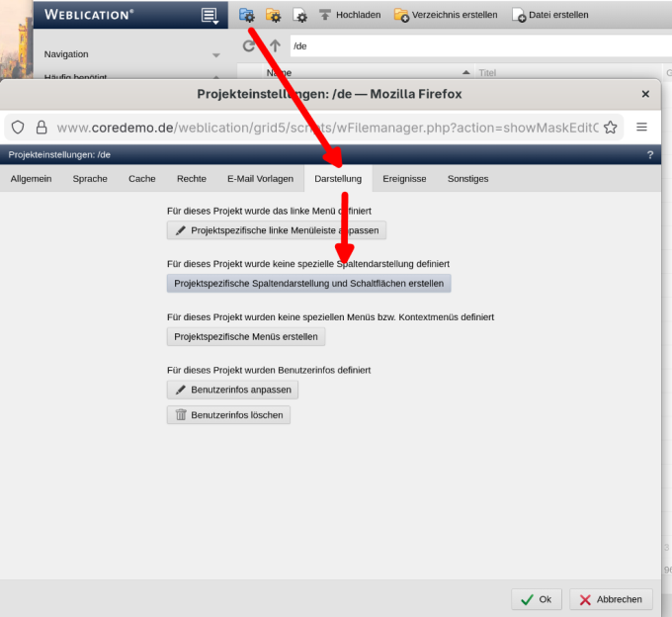
Task: Open the Firefox hamburger menu
Action: (x=641, y=127)
